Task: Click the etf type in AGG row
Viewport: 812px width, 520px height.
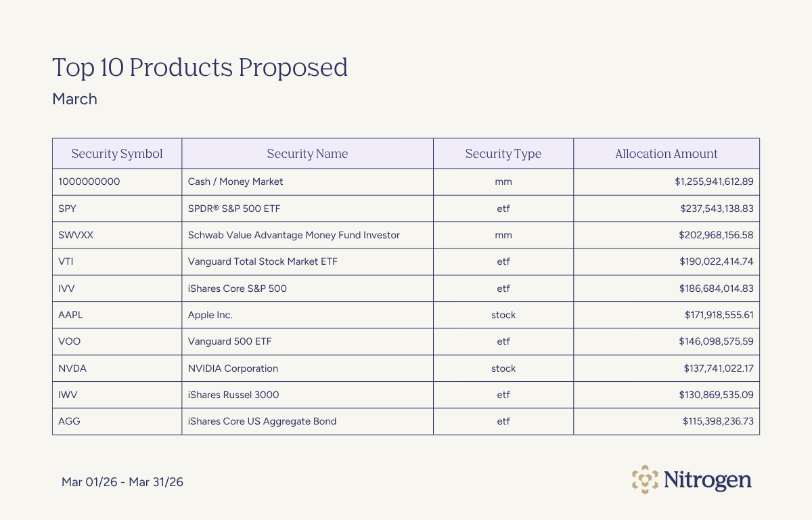Action: [x=503, y=421]
